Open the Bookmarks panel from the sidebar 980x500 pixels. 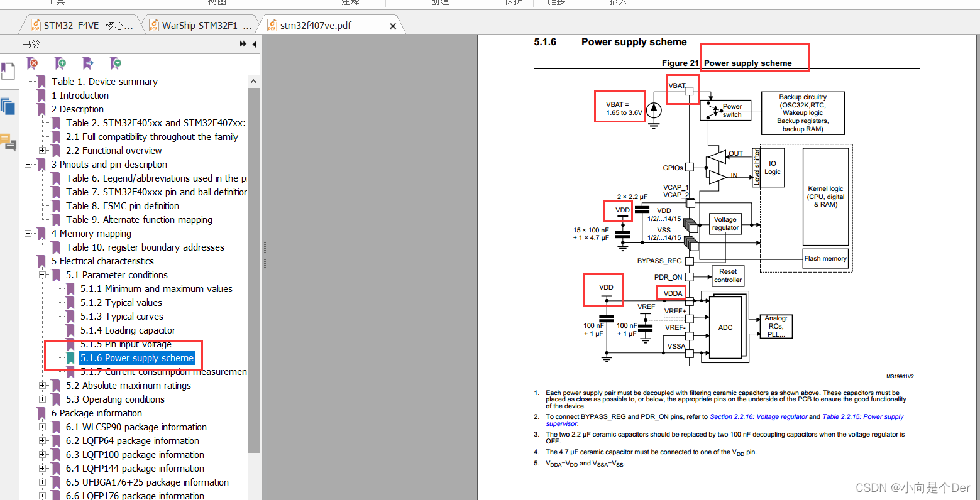[x=8, y=70]
